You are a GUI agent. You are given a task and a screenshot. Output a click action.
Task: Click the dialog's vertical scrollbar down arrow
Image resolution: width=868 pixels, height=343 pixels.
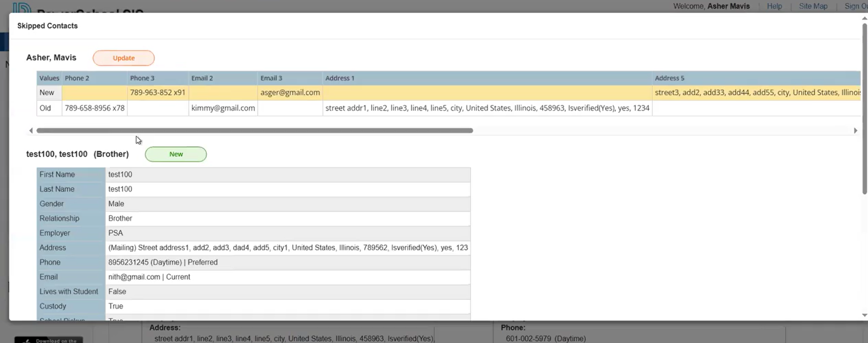[864, 315]
